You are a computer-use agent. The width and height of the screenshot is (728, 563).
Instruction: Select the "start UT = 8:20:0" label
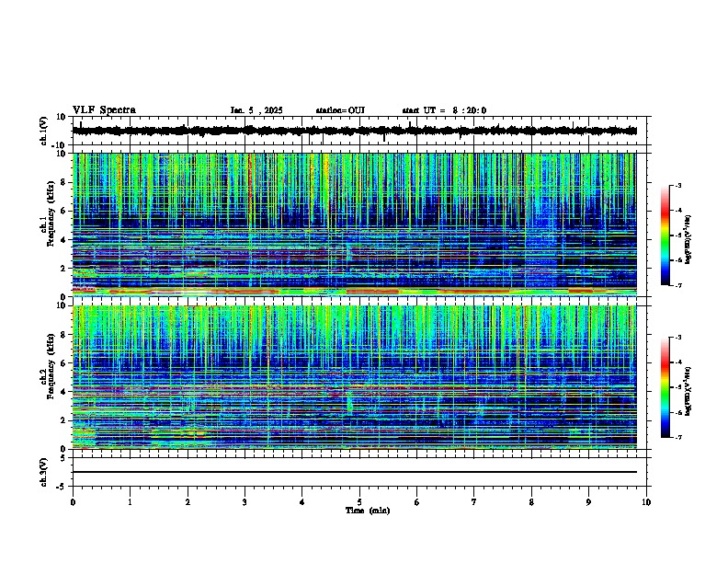tap(444, 110)
